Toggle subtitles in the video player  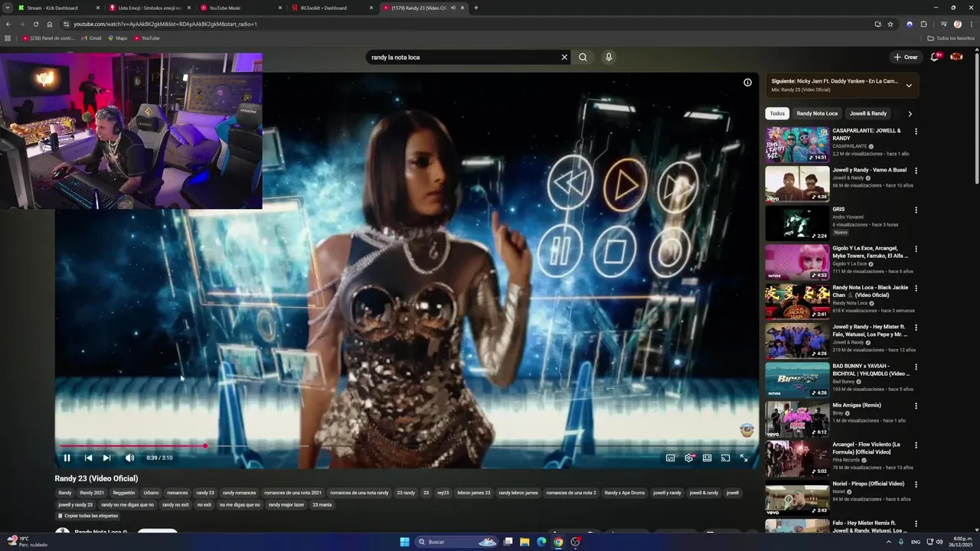point(670,458)
